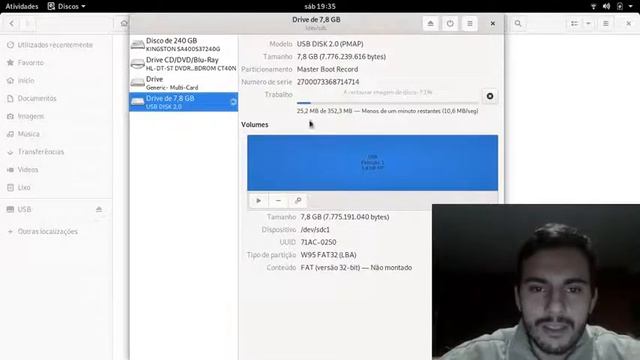Click the UUID value 71AC-0250

coord(318,242)
